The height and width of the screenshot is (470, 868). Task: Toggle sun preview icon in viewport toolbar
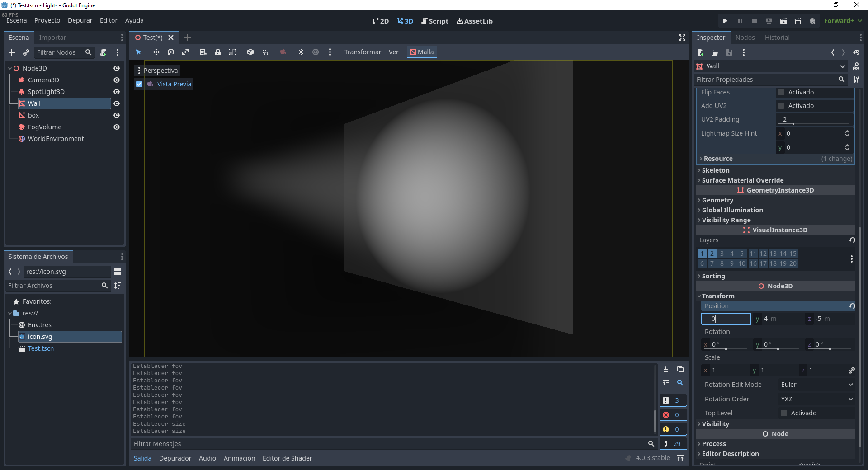point(301,52)
